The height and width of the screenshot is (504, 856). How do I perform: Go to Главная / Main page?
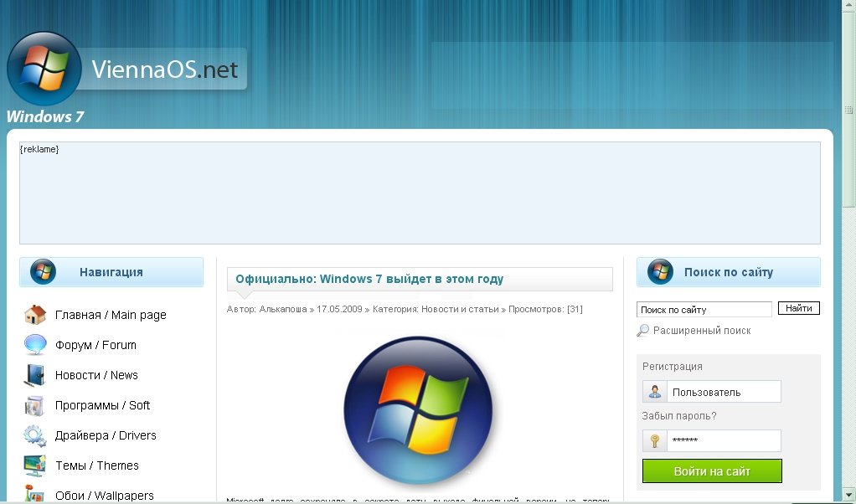[111, 315]
